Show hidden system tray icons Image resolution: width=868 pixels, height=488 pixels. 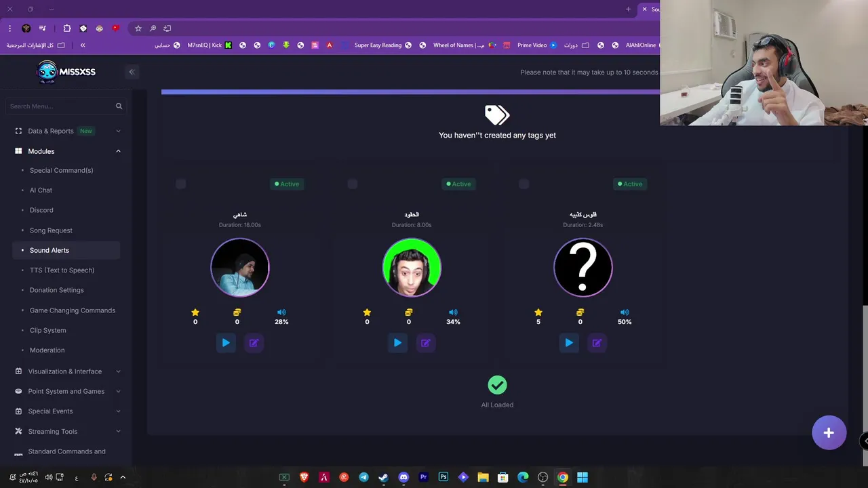[123, 477]
